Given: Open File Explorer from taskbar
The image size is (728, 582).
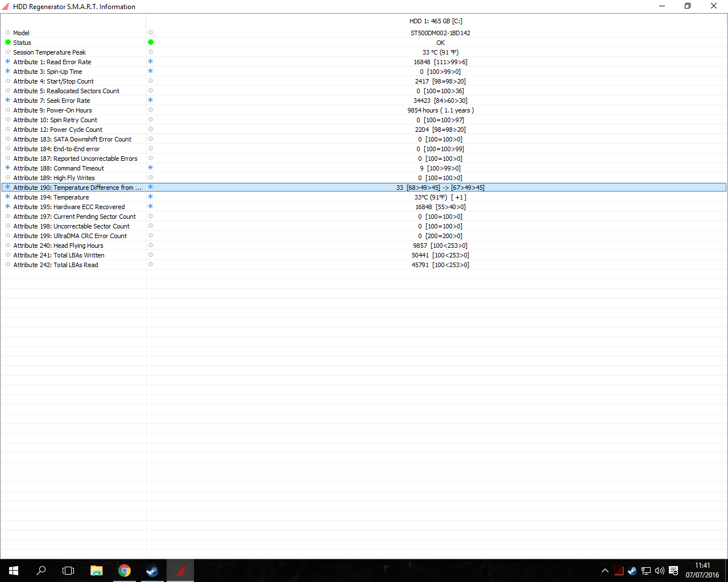Looking at the screenshot, I should [x=96, y=570].
